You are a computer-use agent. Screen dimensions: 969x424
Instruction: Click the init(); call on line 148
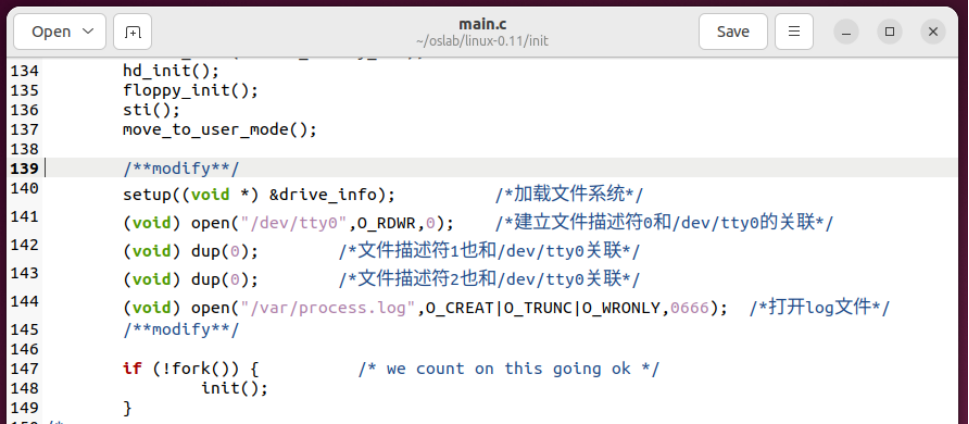click(x=234, y=389)
